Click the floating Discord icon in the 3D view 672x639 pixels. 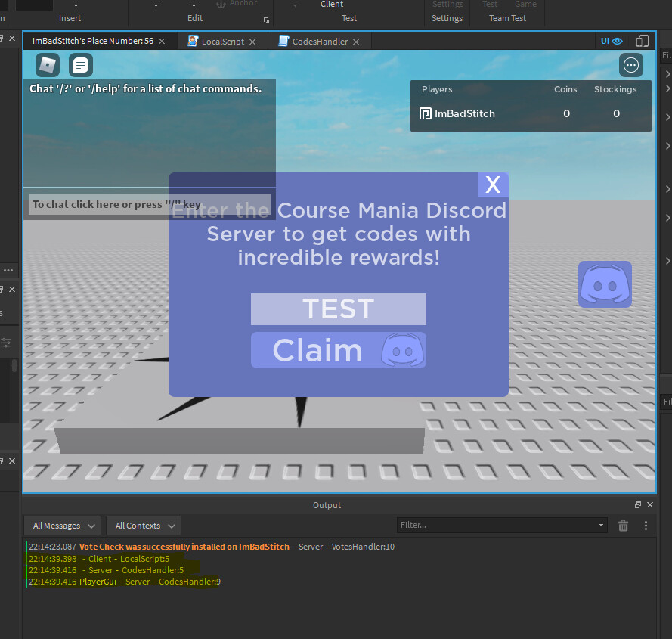pos(605,284)
